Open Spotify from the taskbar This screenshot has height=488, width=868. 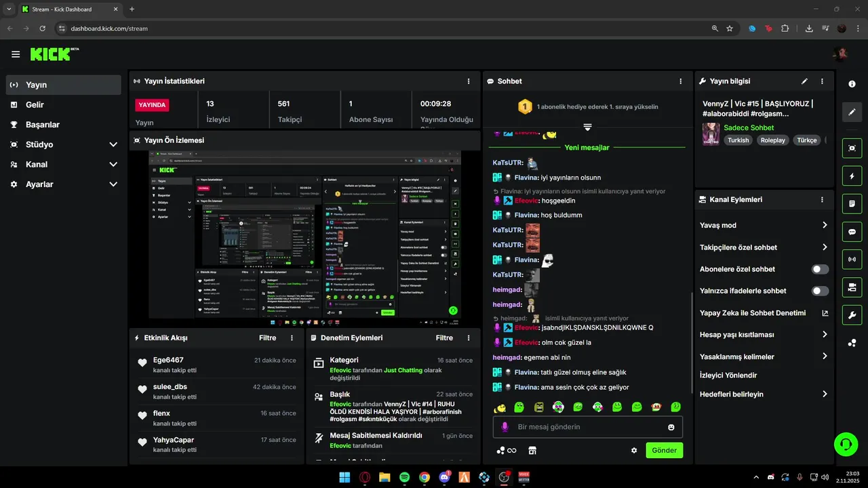click(404, 477)
